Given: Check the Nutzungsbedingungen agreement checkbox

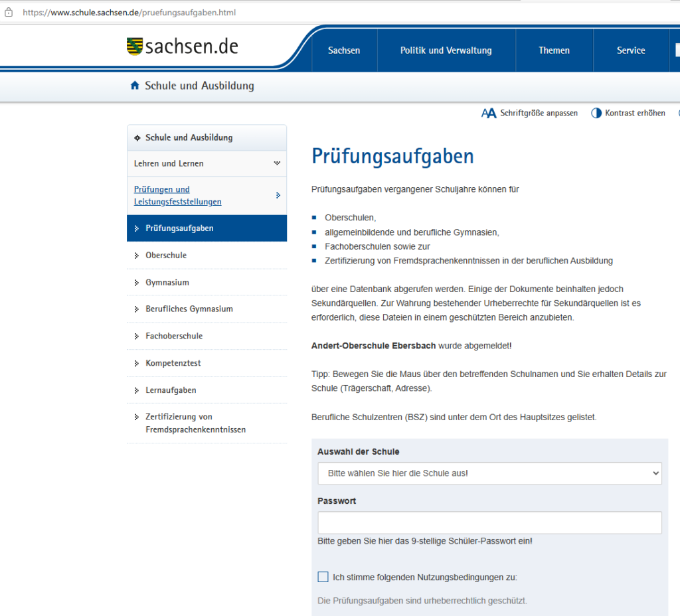Looking at the screenshot, I should pos(323,577).
